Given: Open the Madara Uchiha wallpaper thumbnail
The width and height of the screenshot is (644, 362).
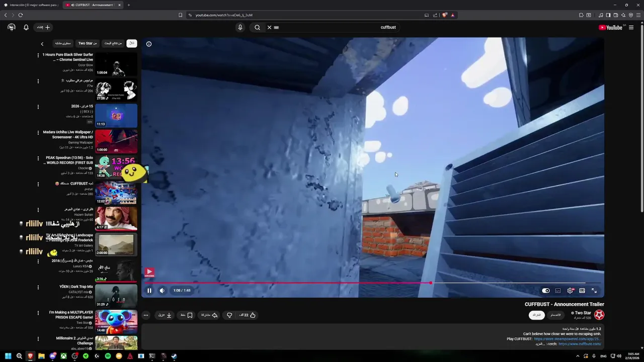Looking at the screenshot, I should click(116, 141).
